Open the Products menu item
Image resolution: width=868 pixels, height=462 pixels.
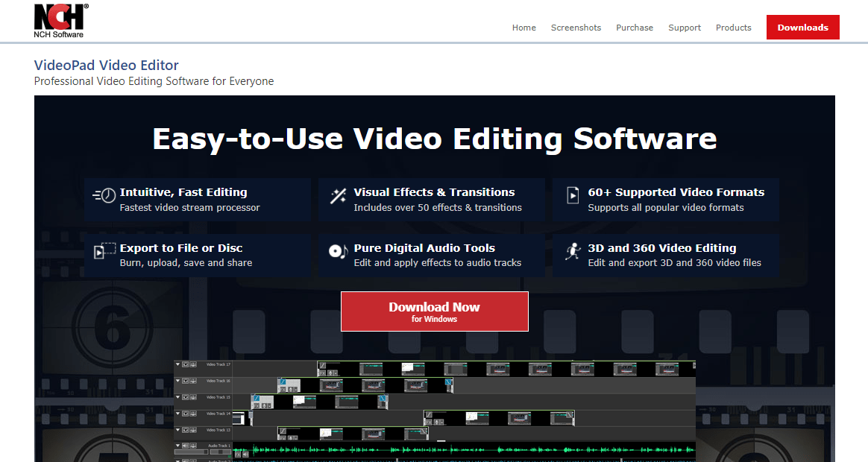734,28
